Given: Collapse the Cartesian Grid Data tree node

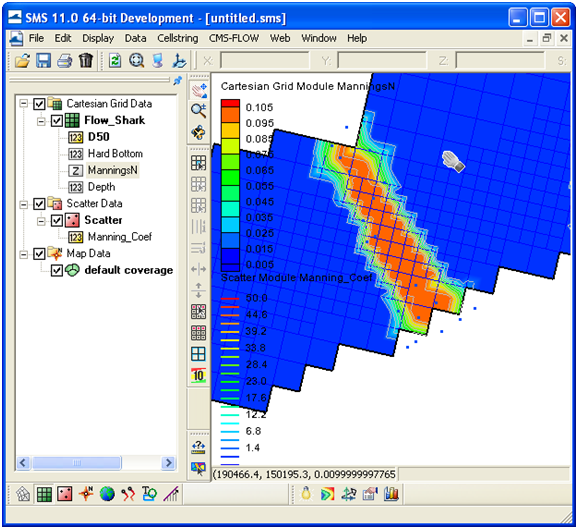Looking at the screenshot, I should coord(24,104).
